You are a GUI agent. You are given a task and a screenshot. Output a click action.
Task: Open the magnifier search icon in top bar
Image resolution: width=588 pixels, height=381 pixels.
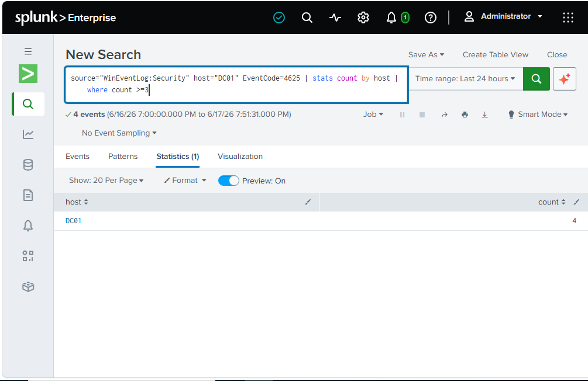tap(307, 17)
